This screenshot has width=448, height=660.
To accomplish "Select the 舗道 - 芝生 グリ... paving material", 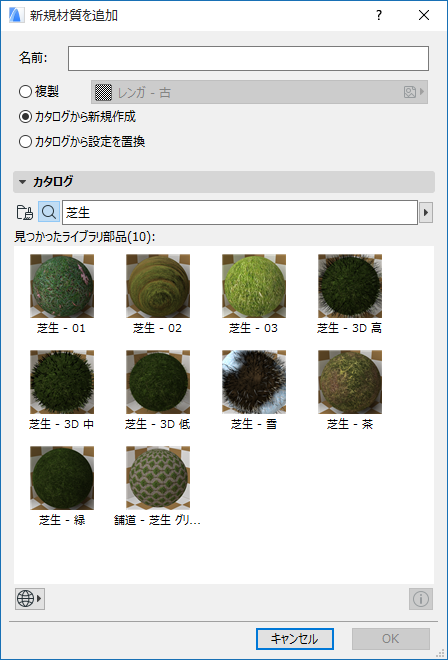I will pos(158,478).
